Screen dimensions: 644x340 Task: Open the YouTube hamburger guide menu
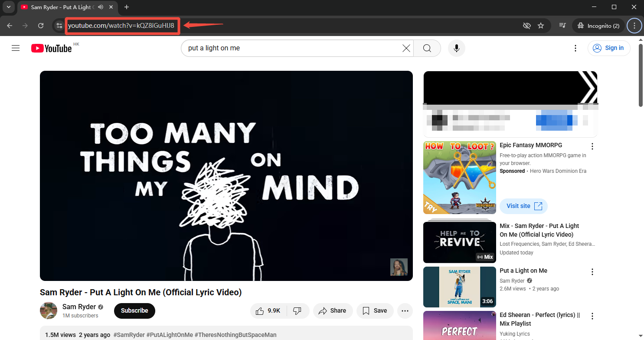click(x=16, y=48)
